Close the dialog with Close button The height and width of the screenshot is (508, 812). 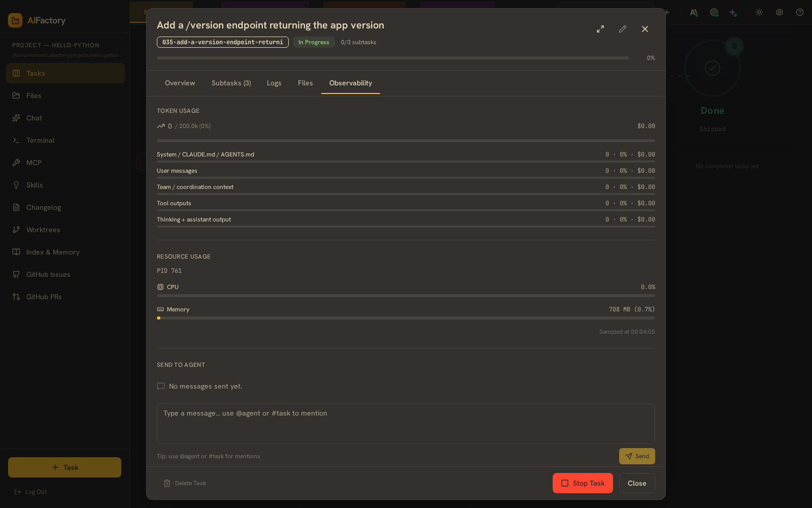click(637, 483)
